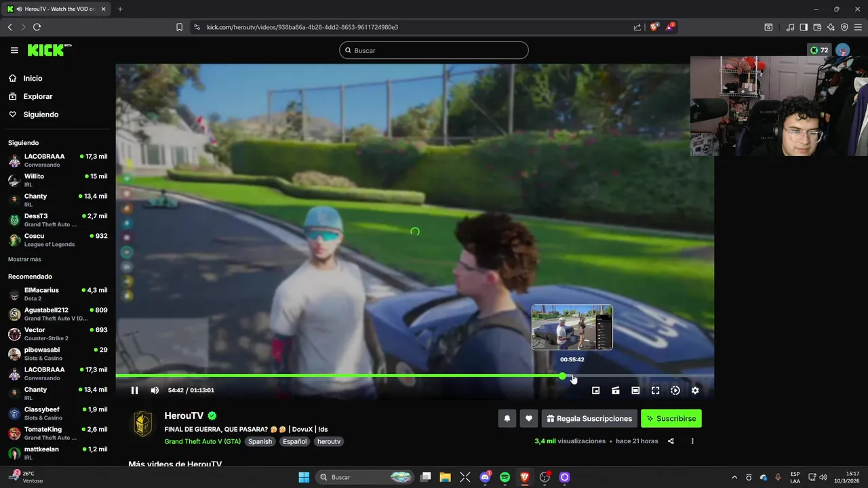The height and width of the screenshot is (488, 868).
Task: Open Grand Theft Auto V (GTA) category
Action: pos(202,441)
